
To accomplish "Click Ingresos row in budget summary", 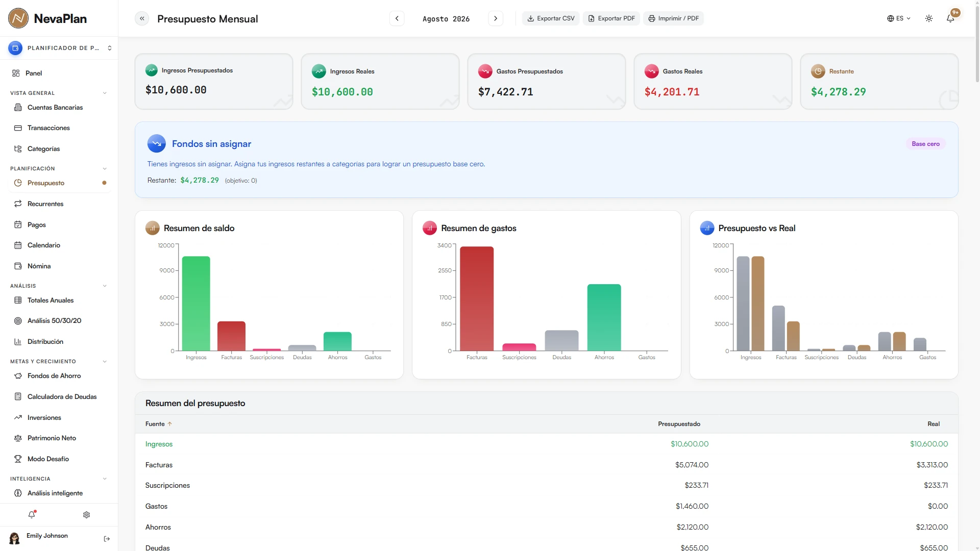I will coord(546,444).
